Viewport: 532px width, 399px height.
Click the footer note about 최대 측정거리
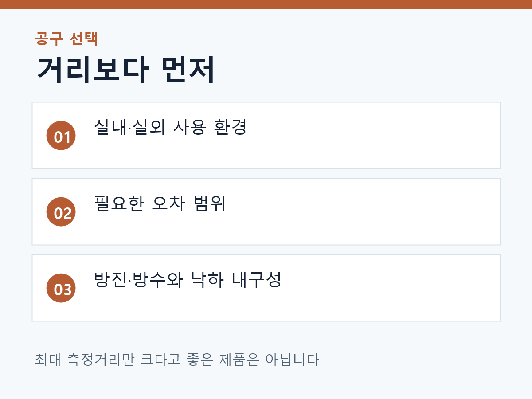177,359
